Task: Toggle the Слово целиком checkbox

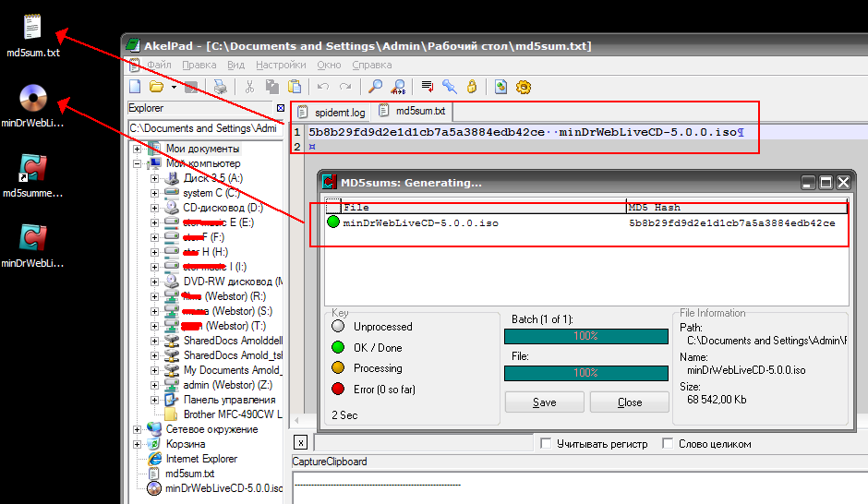Action: 668,444
